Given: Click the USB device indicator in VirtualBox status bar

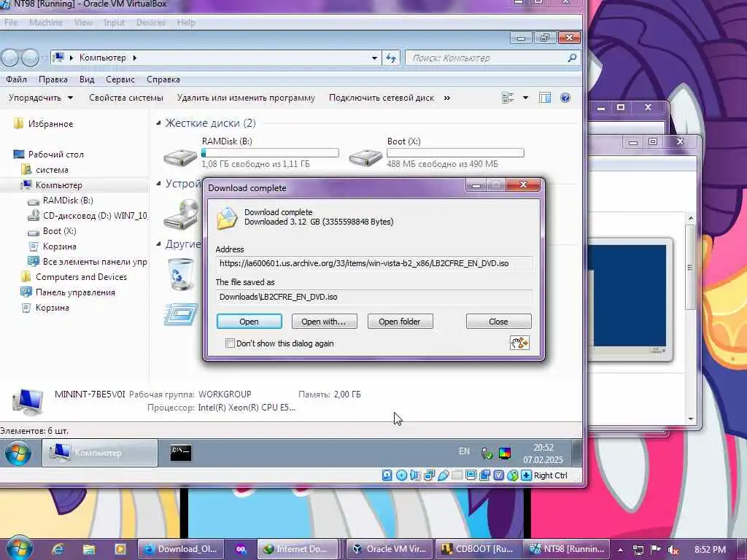Looking at the screenshot, I should (x=443, y=475).
